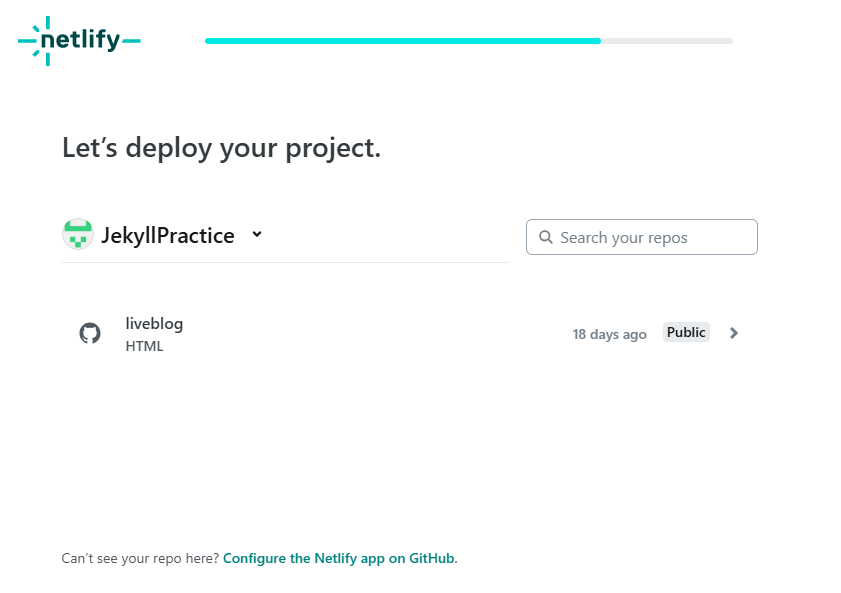This screenshot has height=593, width=841.
Task: Click the search magnifier icon
Action: tap(545, 237)
